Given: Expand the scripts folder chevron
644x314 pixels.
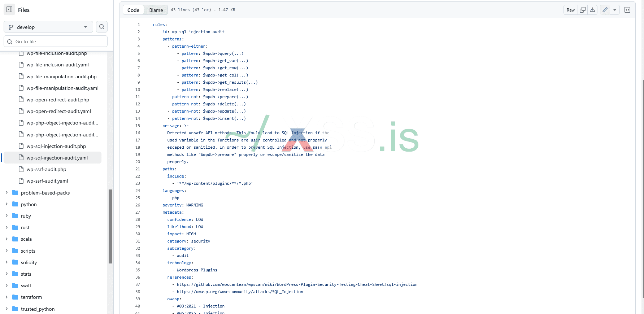Looking at the screenshot, I should coord(6,251).
